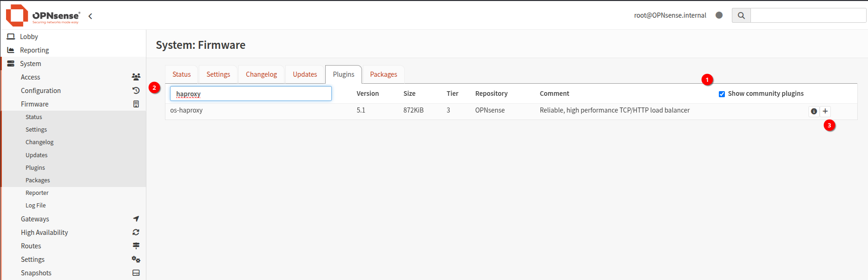Click the Access users icon in sidebar
This screenshot has height=280, width=868.
coord(136,77)
